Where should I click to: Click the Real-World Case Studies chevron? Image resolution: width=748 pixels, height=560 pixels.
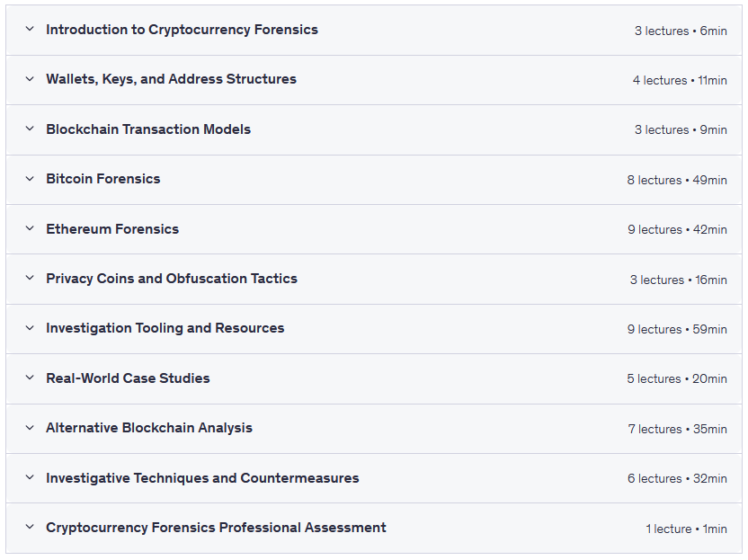click(30, 378)
